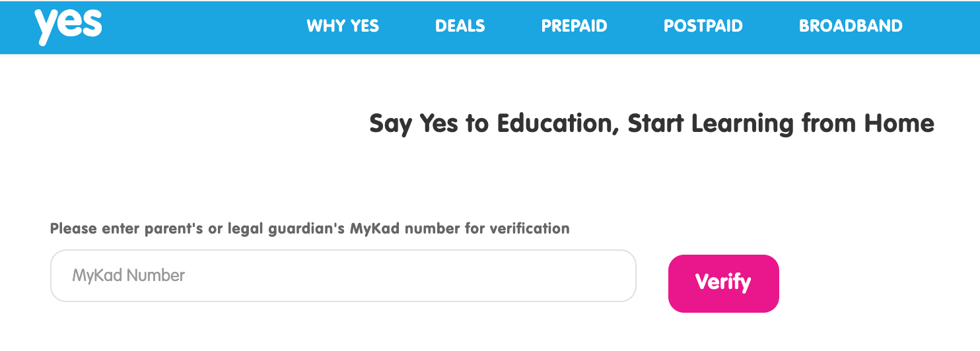The image size is (980, 351).
Task: Focus the MyKad Number input field
Action: (x=343, y=276)
